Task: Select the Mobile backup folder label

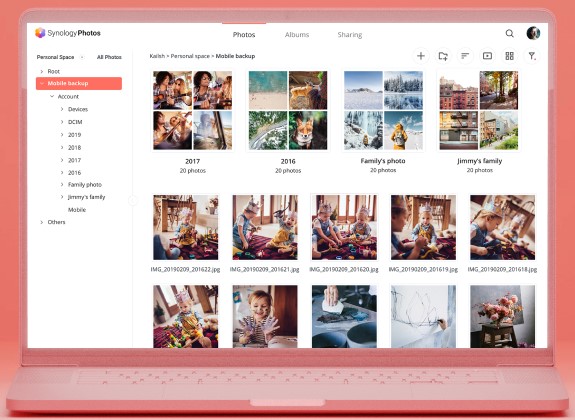Action: 68,83
